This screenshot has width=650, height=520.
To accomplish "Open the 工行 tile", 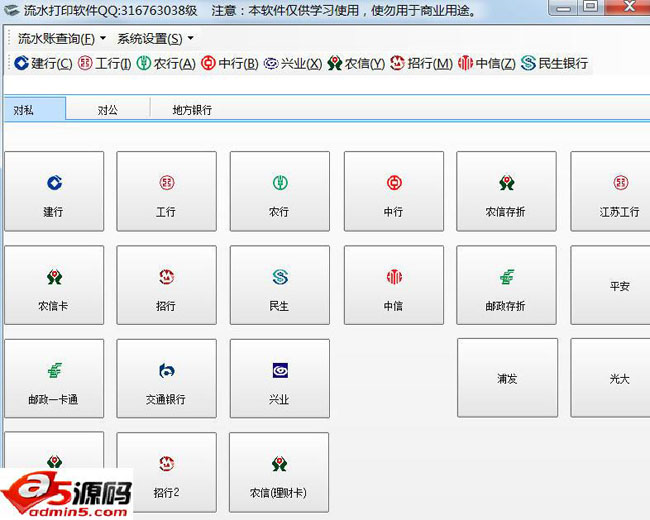I will tap(166, 191).
